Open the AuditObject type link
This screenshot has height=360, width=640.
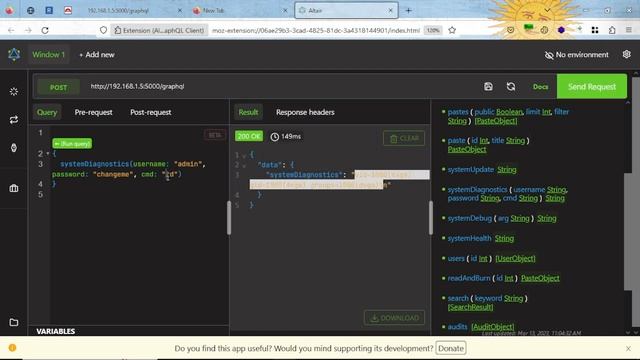(x=493, y=327)
